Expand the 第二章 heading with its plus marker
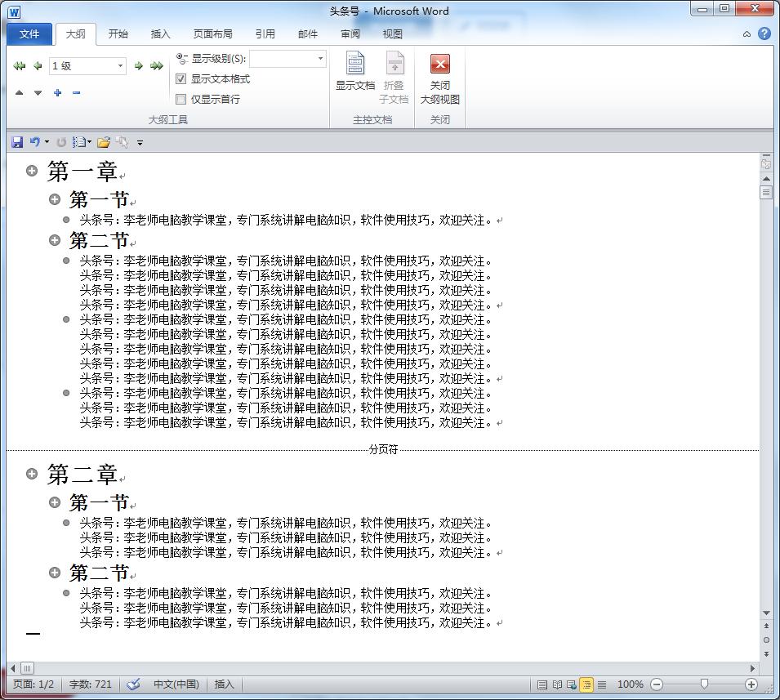 point(32,473)
